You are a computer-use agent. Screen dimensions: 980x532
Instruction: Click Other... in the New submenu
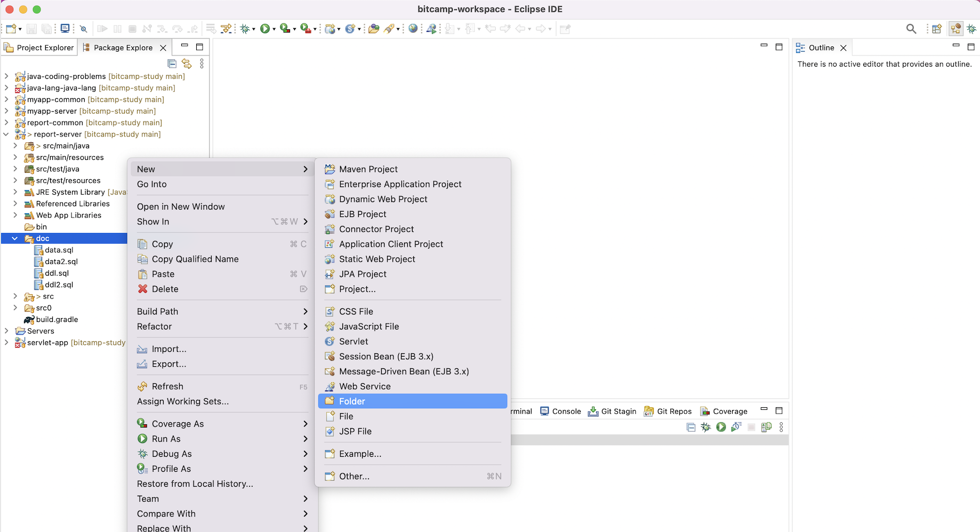[x=413, y=476]
